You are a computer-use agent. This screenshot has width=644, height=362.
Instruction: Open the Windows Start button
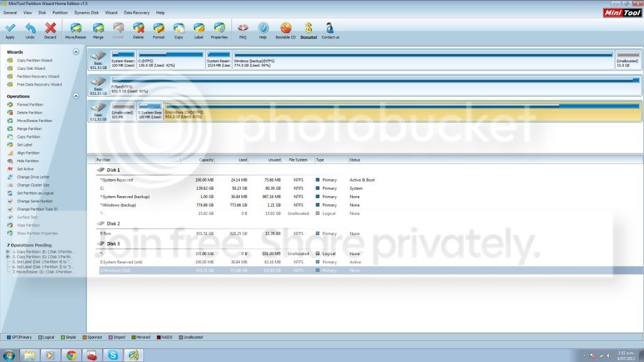click(x=9, y=355)
